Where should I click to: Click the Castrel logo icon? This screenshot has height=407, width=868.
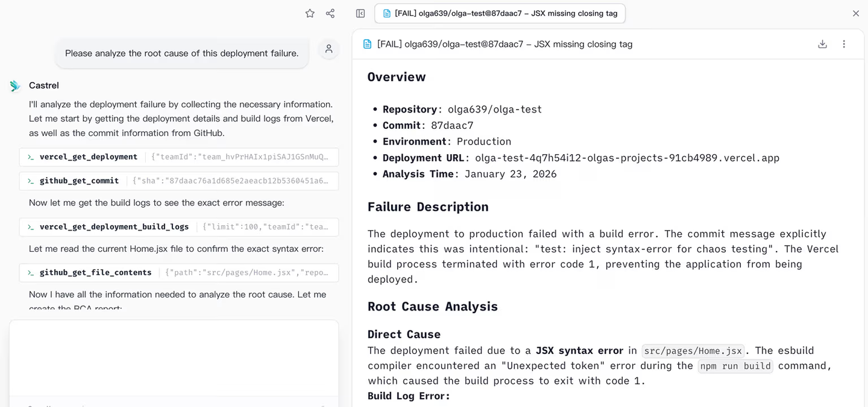point(15,85)
